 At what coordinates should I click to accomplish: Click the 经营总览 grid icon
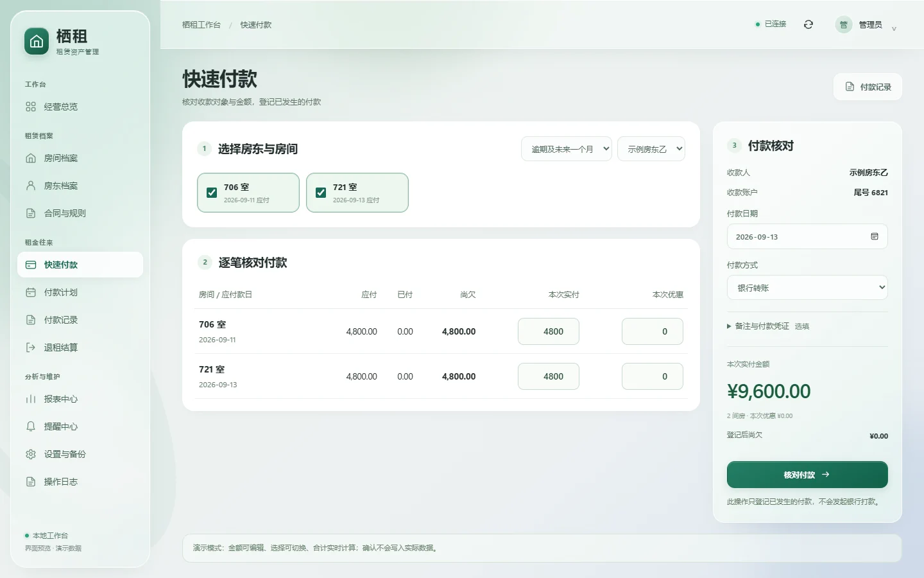tap(31, 107)
